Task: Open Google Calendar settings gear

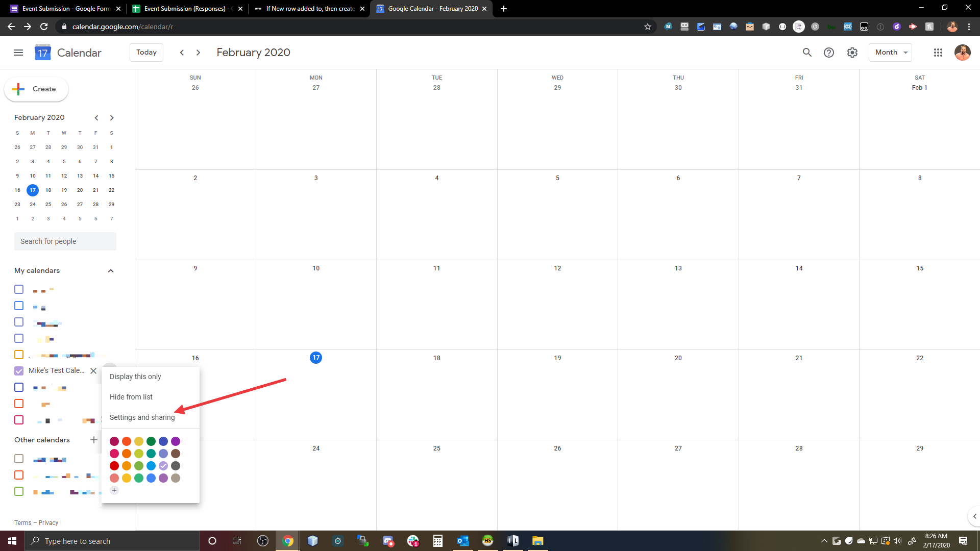Action: (x=852, y=53)
